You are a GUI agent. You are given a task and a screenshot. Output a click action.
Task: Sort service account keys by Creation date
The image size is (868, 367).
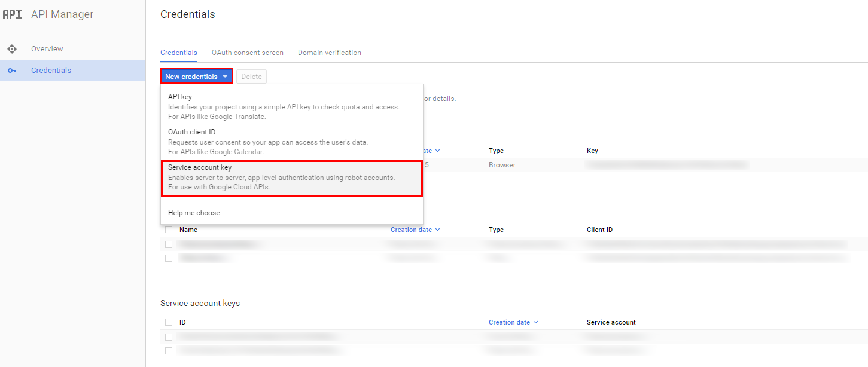[509, 322]
